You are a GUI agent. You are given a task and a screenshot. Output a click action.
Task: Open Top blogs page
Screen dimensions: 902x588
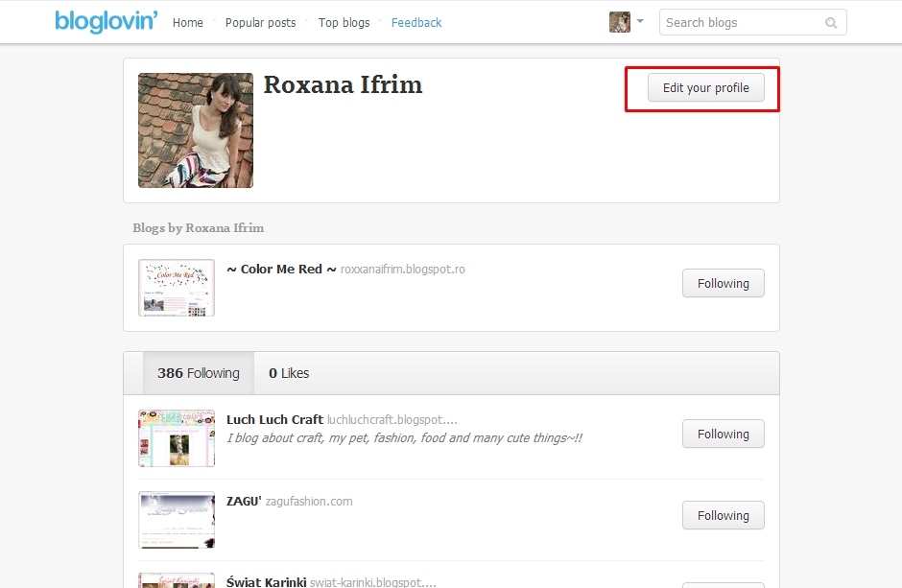344,22
